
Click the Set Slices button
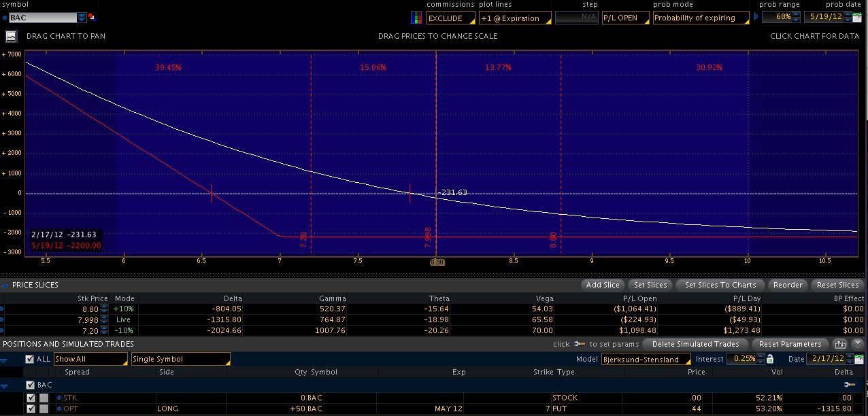(x=650, y=285)
